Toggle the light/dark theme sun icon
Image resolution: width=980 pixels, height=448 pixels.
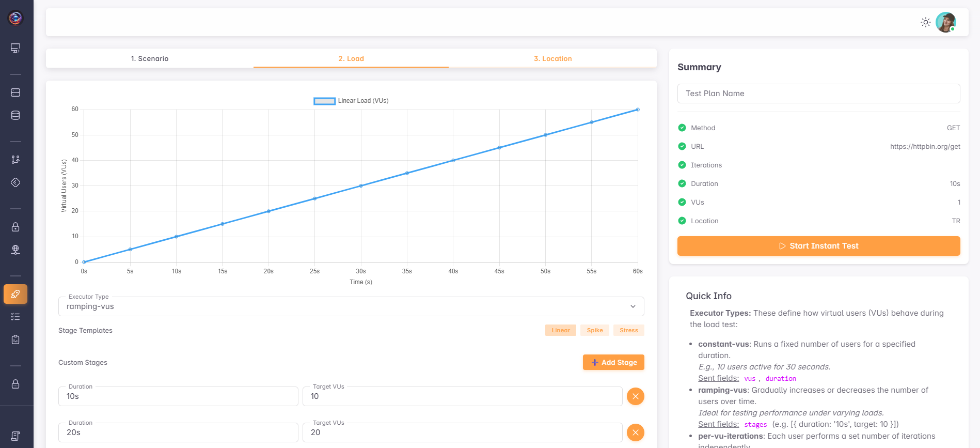(926, 22)
